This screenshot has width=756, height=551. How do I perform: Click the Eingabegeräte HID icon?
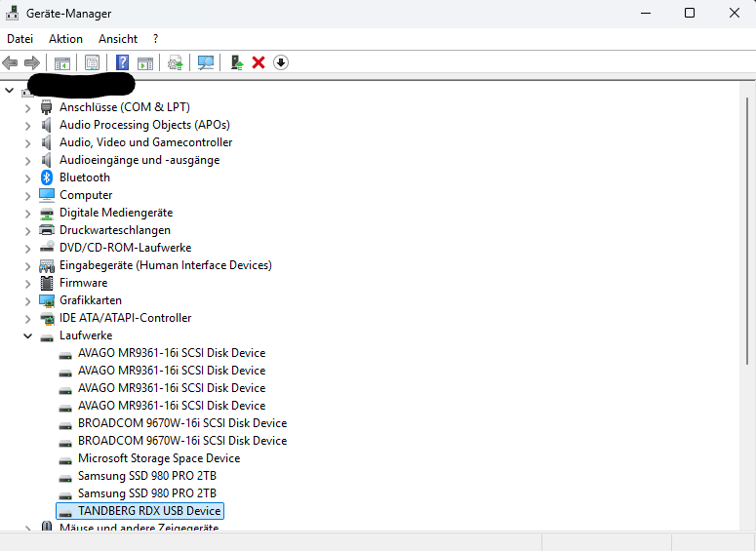(x=47, y=265)
